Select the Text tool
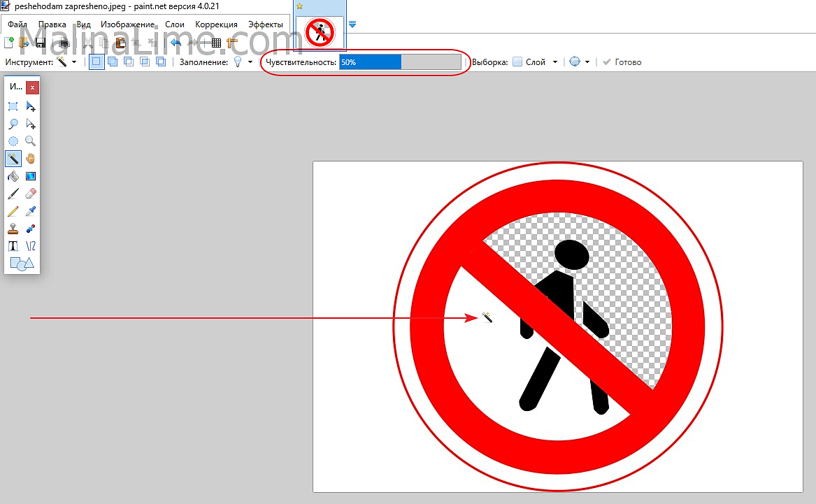The height and width of the screenshot is (504, 816). coord(13,246)
